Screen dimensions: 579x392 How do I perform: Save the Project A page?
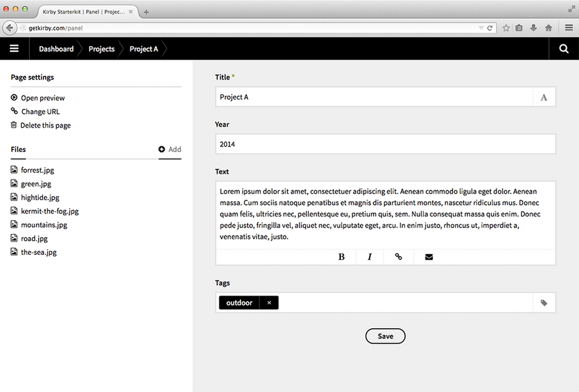click(385, 336)
